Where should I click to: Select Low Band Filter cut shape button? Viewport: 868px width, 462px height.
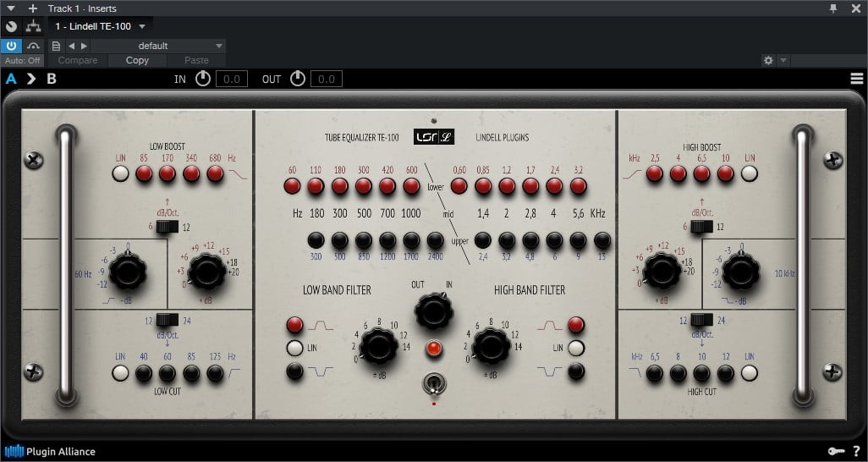pyautogui.click(x=294, y=371)
